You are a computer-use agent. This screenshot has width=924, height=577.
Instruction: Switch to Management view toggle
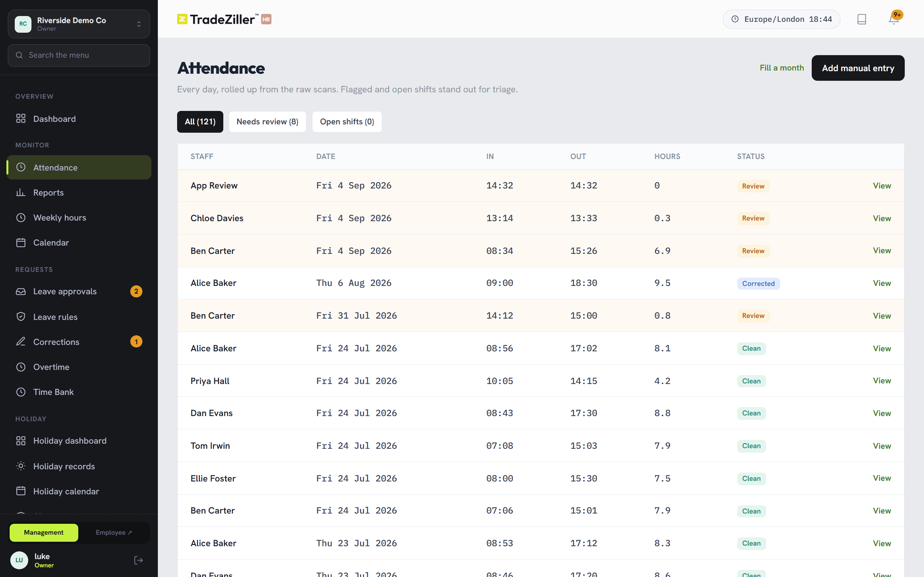[44, 532]
